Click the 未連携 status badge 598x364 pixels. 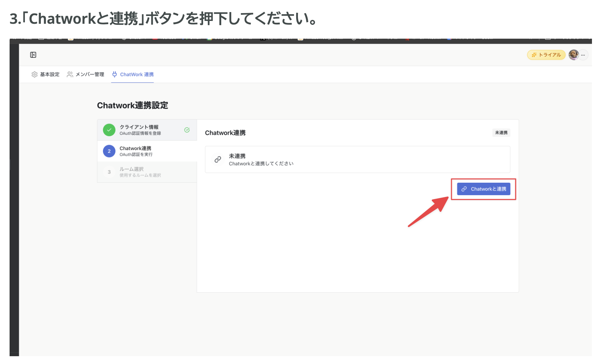tap(501, 133)
